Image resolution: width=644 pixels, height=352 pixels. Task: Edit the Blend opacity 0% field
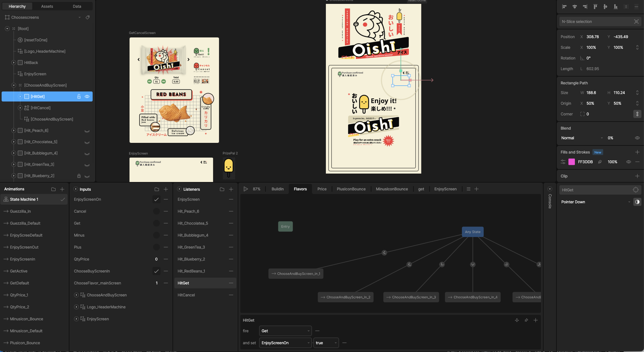pos(610,138)
